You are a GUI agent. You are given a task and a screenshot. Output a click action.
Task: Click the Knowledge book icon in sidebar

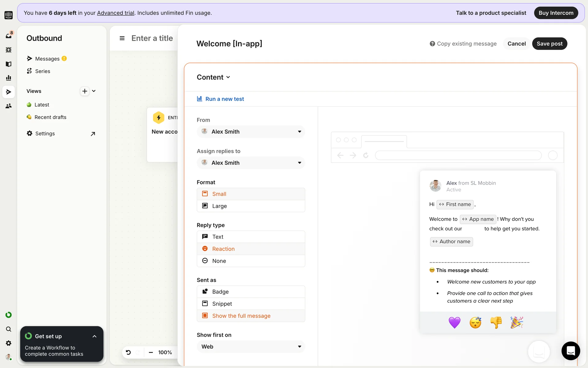(9, 64)
